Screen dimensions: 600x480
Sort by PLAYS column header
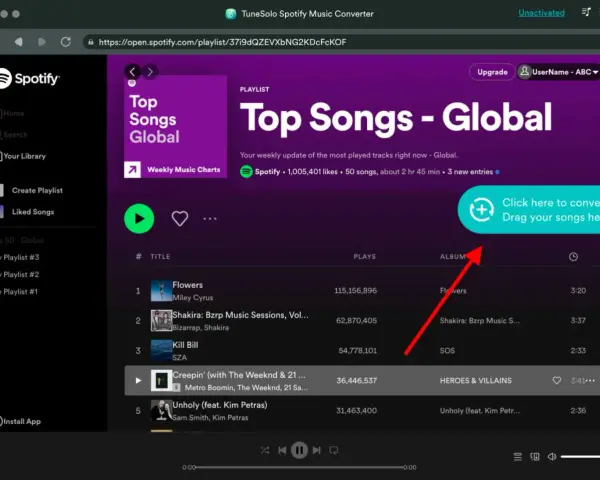(364, 256)
